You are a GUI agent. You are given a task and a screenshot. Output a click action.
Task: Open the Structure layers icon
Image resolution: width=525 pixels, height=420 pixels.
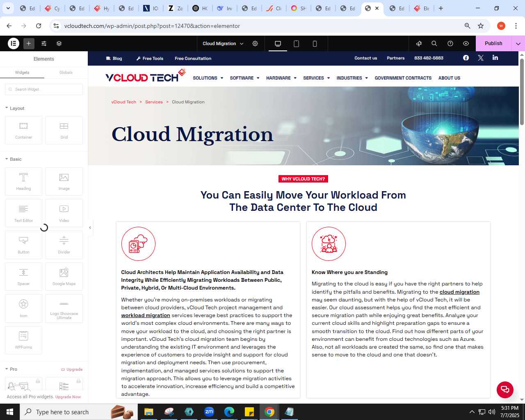click(59, 43)
